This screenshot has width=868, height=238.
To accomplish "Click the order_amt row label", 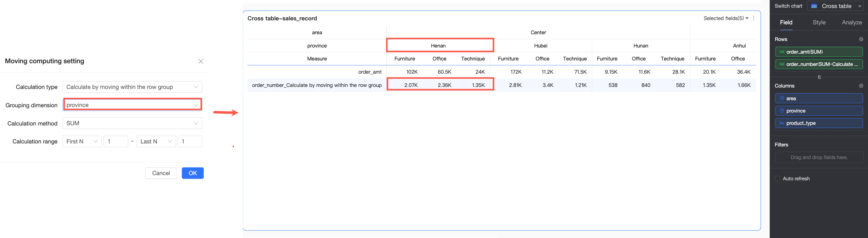I will (370, 72).
